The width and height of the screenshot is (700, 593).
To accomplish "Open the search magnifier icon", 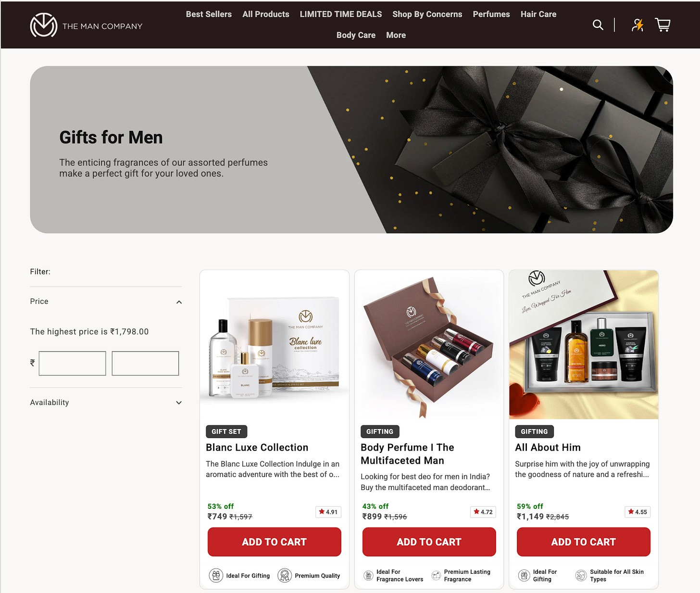I will (598, 25).
